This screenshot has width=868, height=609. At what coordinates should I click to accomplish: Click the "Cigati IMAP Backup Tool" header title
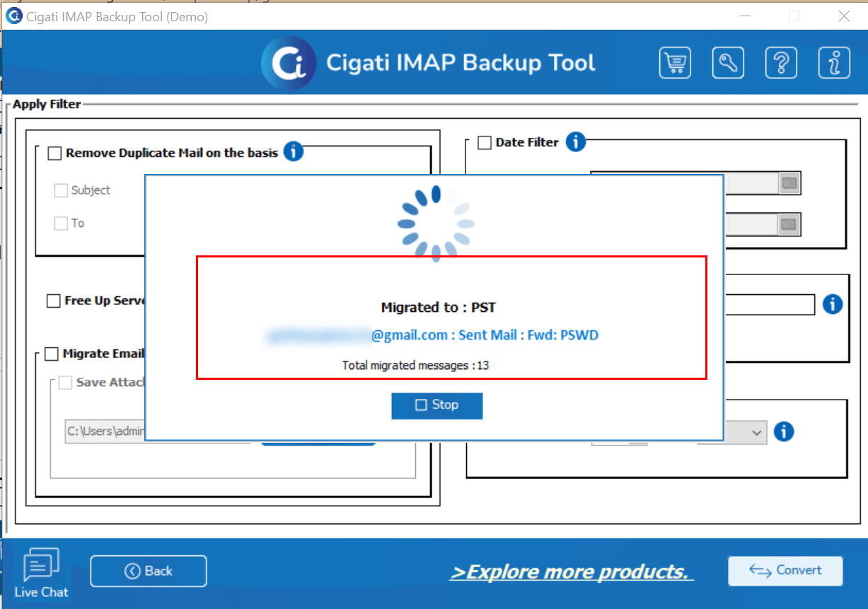pos(461,63)
